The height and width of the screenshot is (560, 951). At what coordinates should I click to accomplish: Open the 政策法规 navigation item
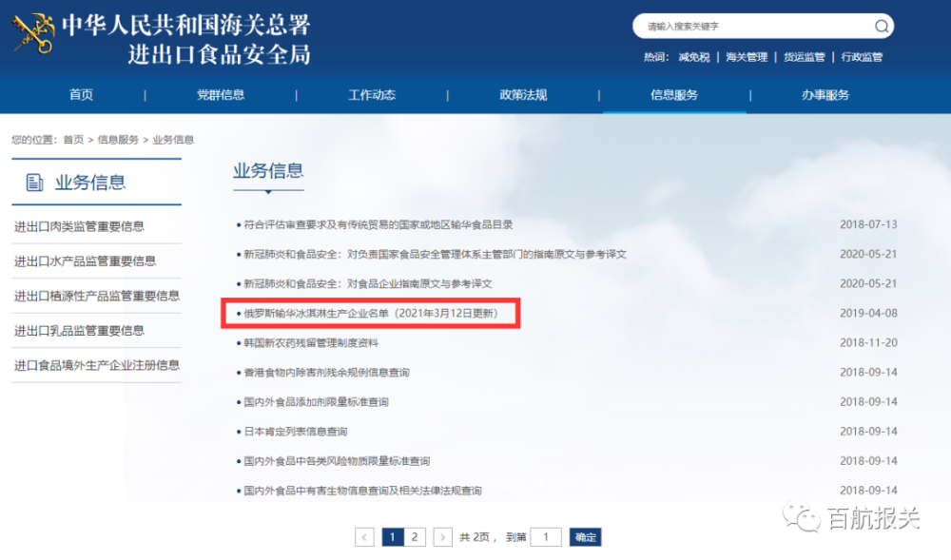pos(523,94)
